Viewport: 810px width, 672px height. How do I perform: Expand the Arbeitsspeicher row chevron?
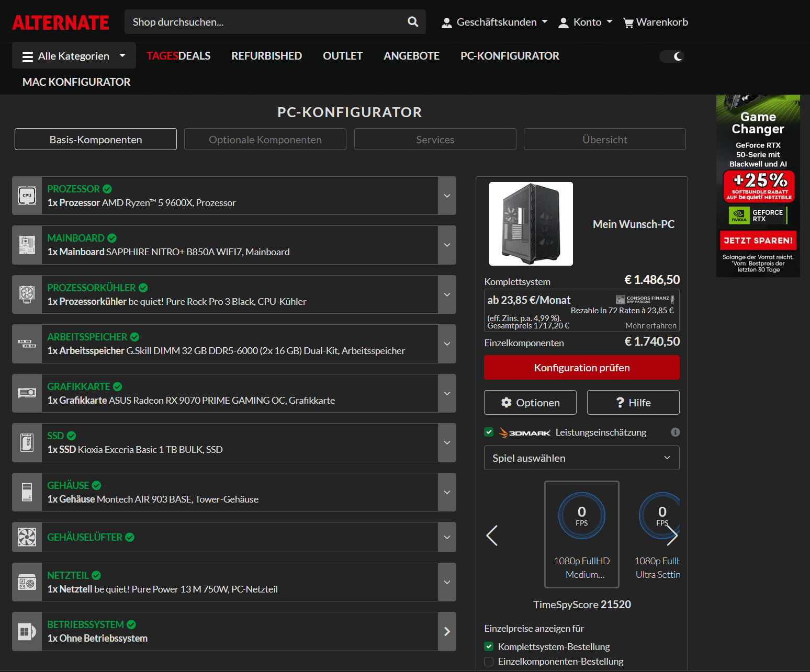[x=447, y=344]
